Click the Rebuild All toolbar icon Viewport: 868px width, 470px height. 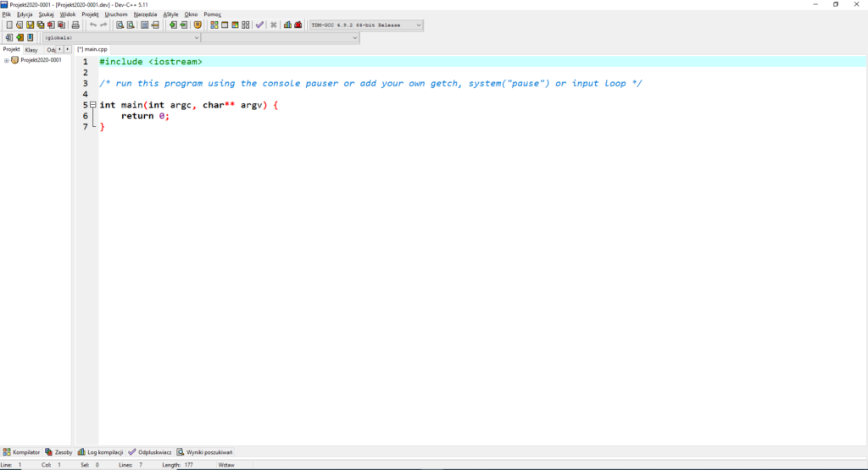(246, 25)
